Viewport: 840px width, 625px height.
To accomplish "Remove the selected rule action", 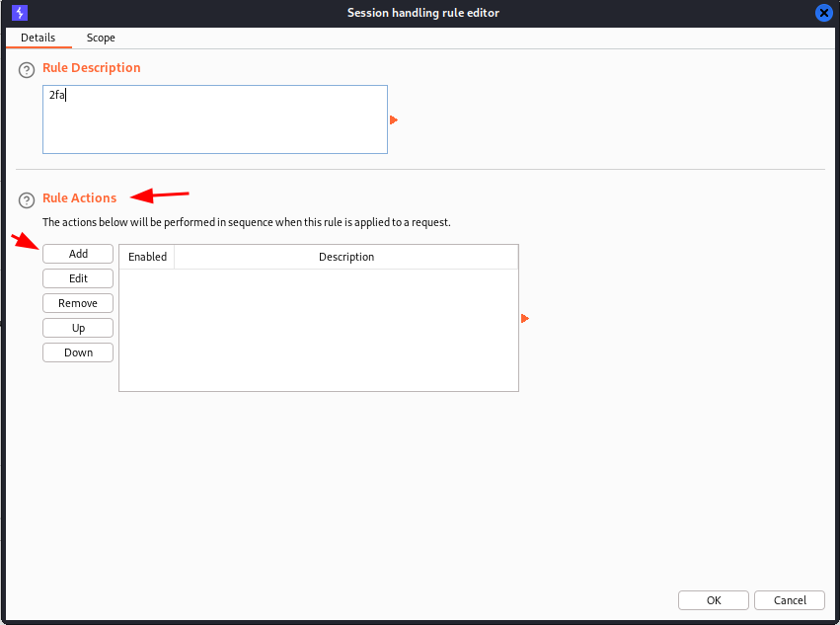I will 78,303.
